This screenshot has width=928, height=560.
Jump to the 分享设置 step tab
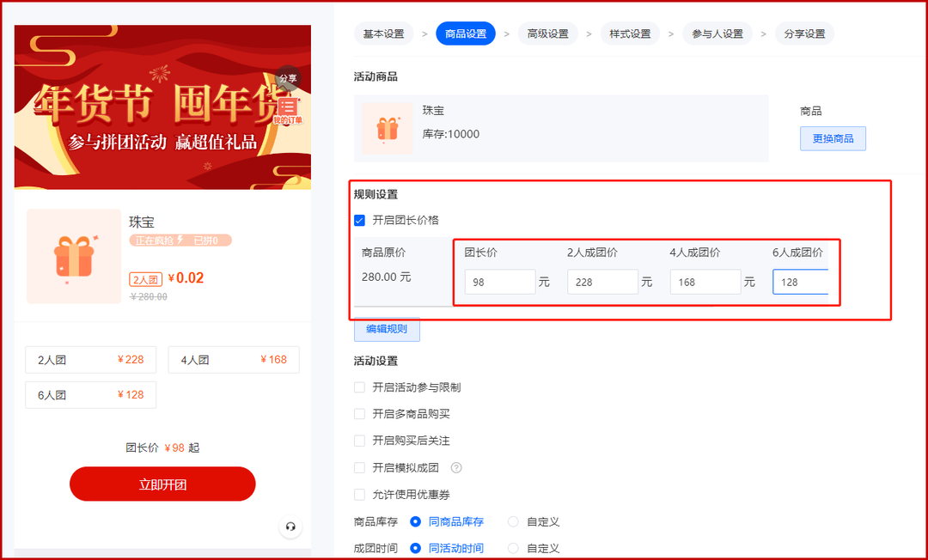click(x=805, y=33)
